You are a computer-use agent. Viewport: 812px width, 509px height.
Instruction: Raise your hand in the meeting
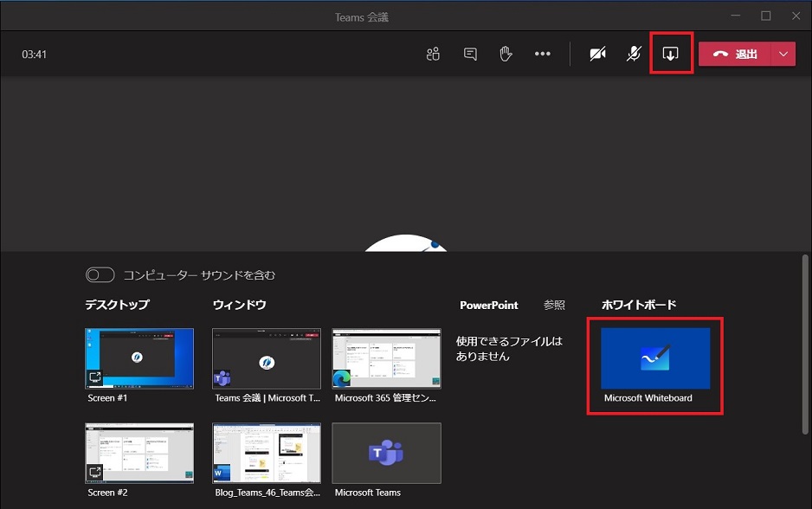click(506, 54)
